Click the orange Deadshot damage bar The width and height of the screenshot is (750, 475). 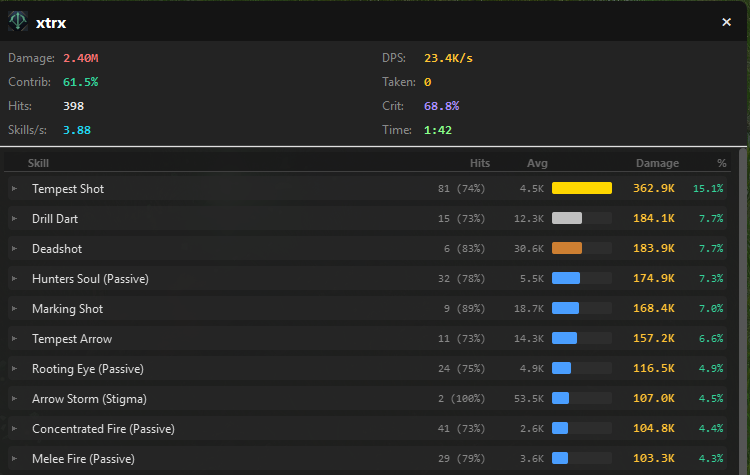click(567, 248)
